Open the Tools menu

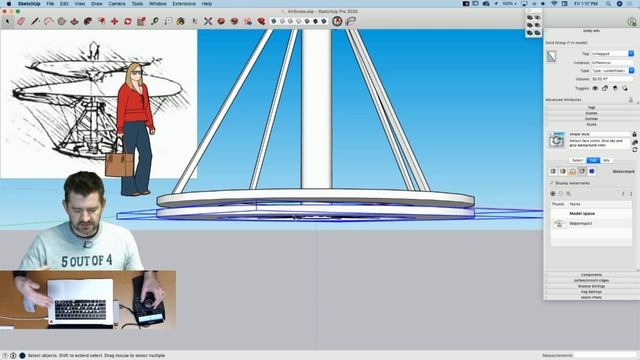tap(137, 4)
